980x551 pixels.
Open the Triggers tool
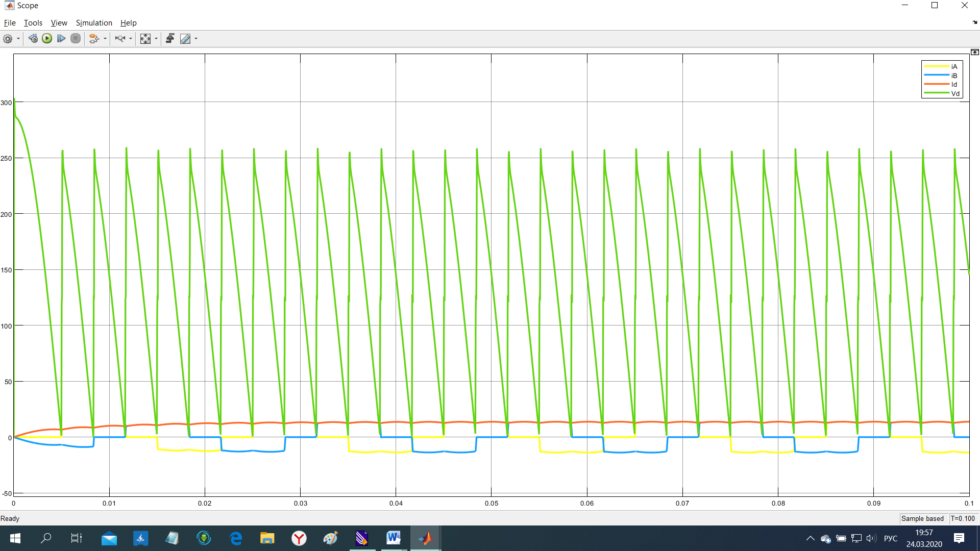[170, 39]
